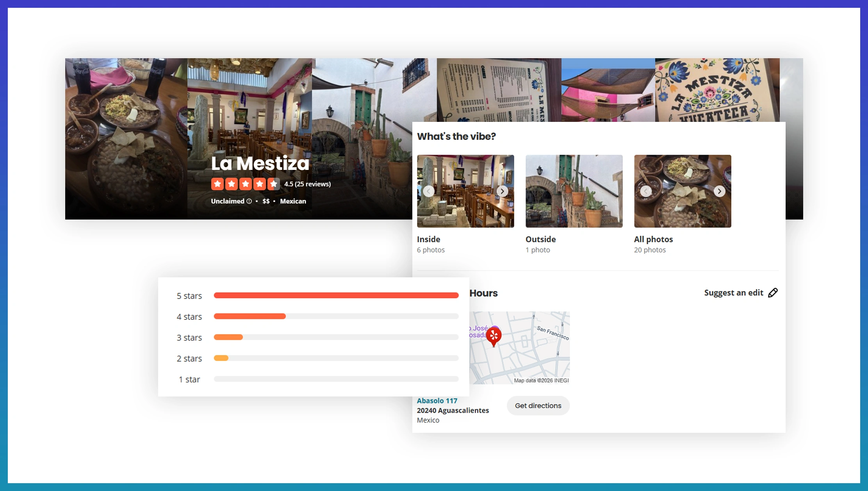This screenshot has height=491, width=868.
Task: Click the Get directions button
Action: 538,405
